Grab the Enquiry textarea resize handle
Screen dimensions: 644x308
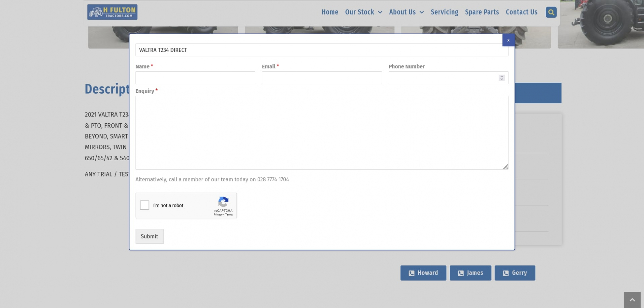click(505, 166)
